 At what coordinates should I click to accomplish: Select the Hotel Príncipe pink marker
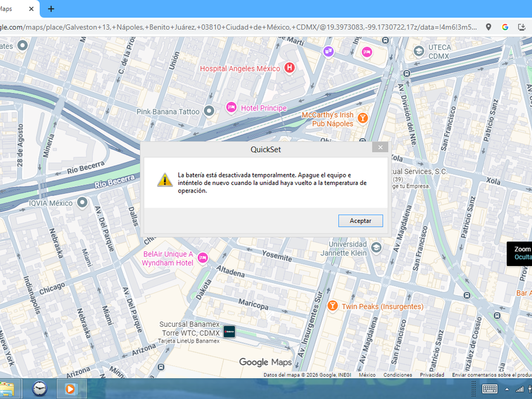[231, 108]
